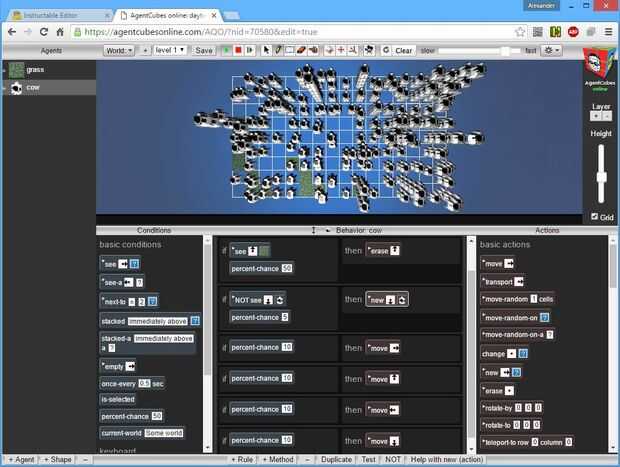Click '+ Shape' at the bottom bar
The height and width of the screenshot is (467, 620).
[57, 459]
